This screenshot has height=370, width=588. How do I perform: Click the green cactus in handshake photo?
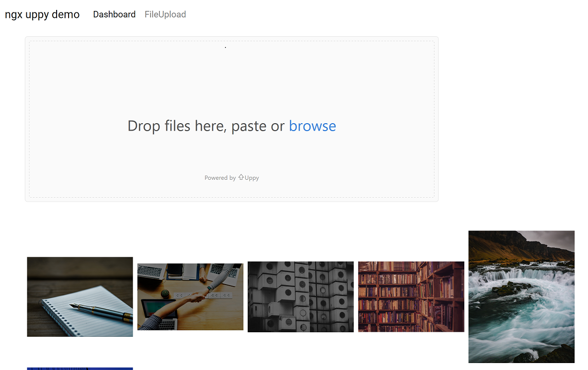click(x=166, y=294)
